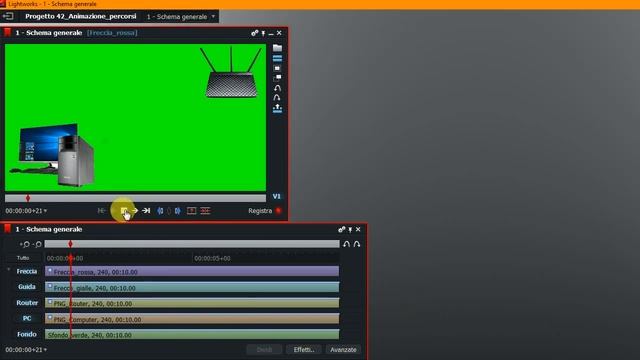The height and width of the screenshot is (360, 640).
Task: Jump to previous cut in viewer
Action: pos(101,211)
